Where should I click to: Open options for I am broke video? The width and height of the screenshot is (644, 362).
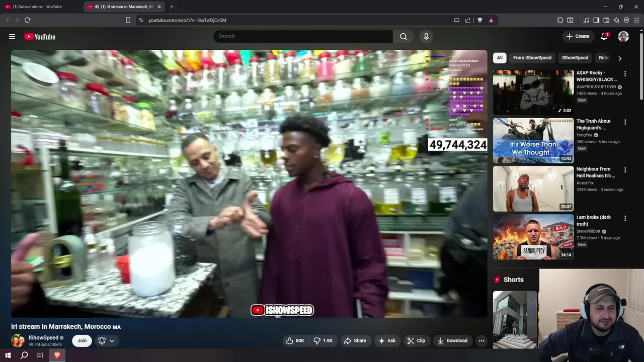625,218
